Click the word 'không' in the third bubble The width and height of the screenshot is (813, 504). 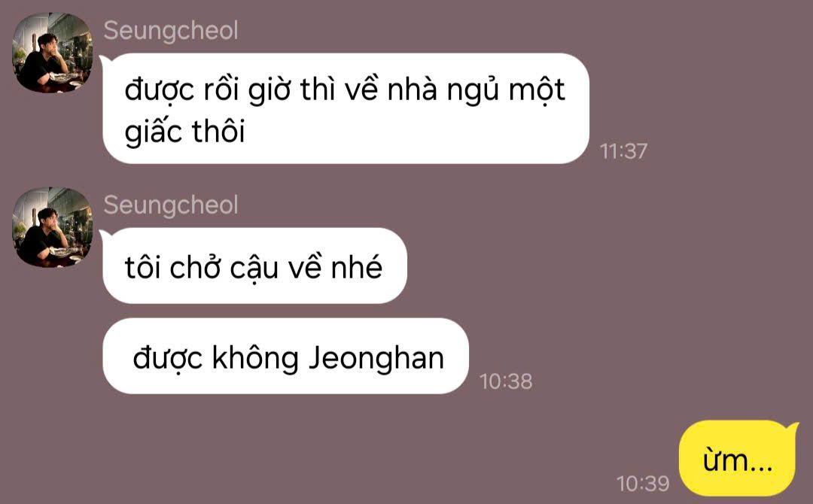(x=255, y=358)
